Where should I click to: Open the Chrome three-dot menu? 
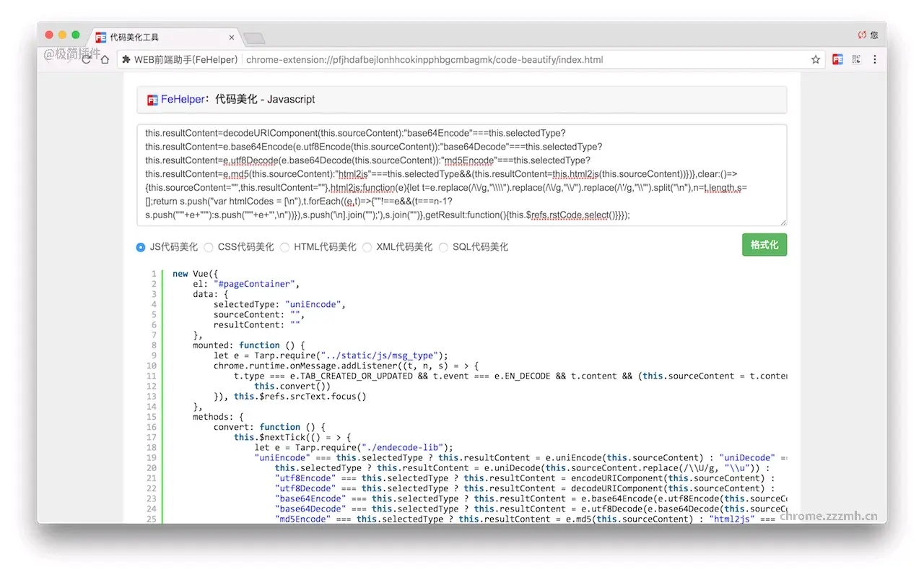click(x=875, y=59)
